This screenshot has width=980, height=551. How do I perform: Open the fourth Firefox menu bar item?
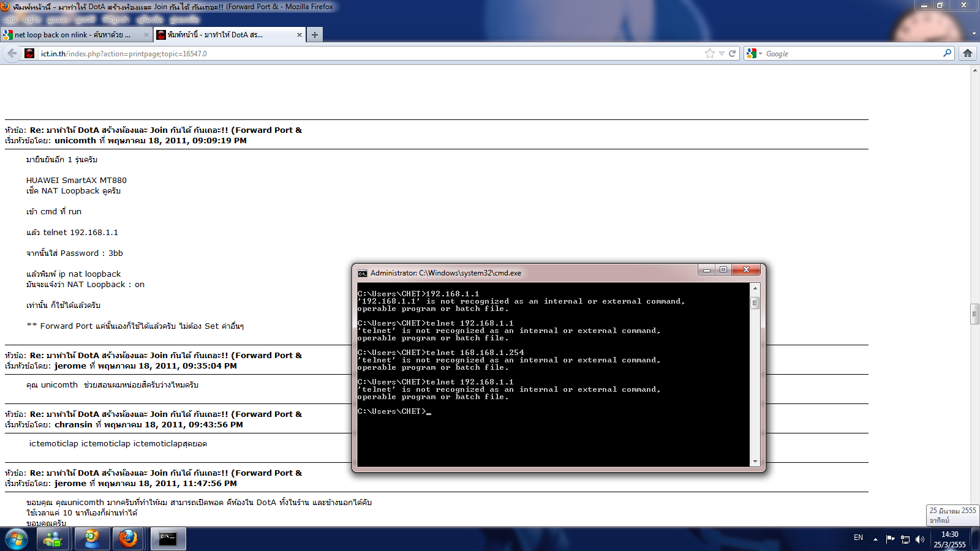coord(85,20)
